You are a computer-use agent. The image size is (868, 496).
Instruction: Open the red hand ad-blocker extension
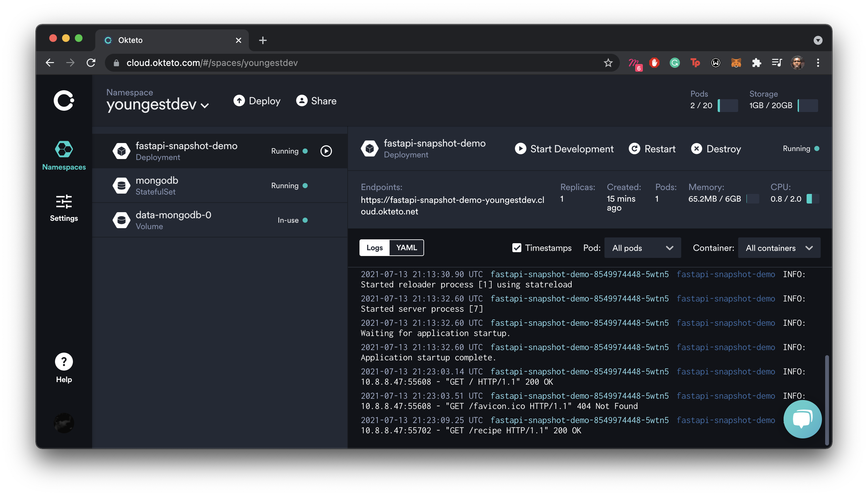(x=654, y=63)
